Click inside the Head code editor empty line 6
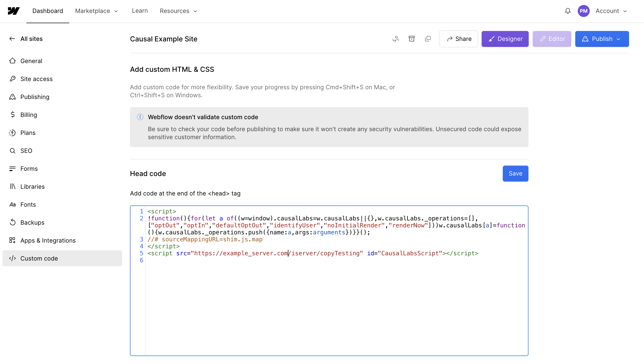The image size is (644, 364). click(x=336, y=261)
